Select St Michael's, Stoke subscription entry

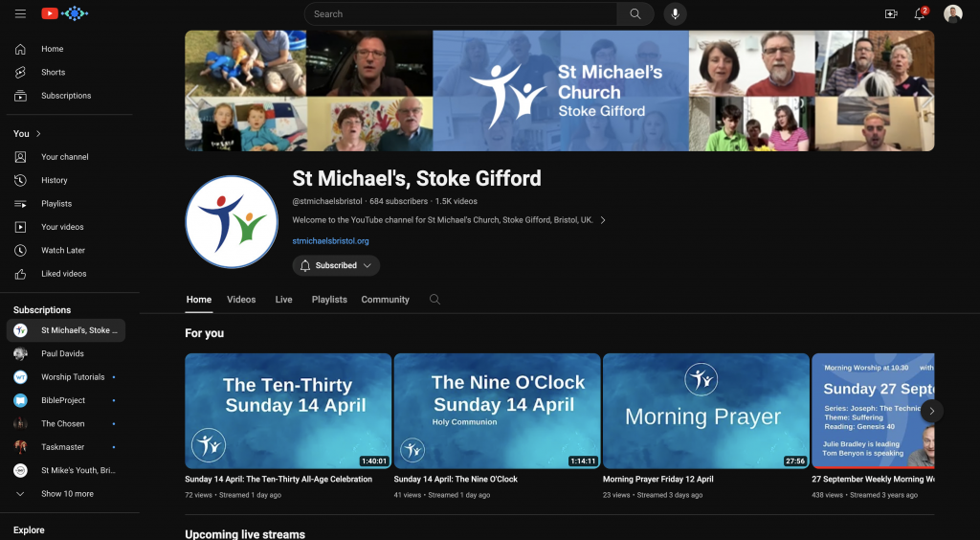tap(66, 330)
